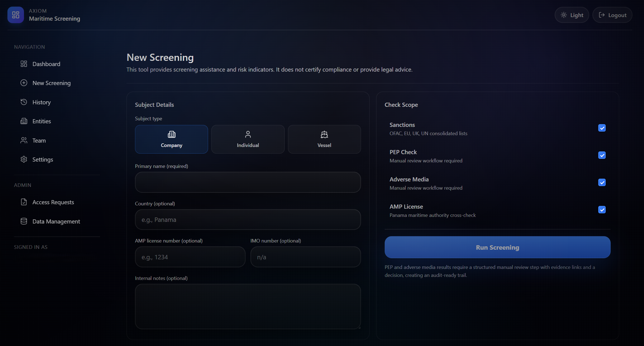Select the Company subject type
The image size is (644, 346).
coord(171,139)
